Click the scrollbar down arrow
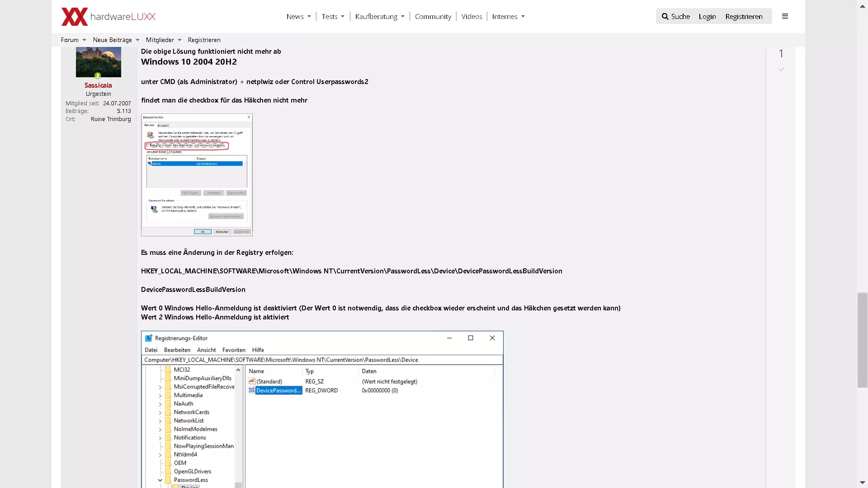Viewport: 868px width, 488px height. (x=862, y=483)
